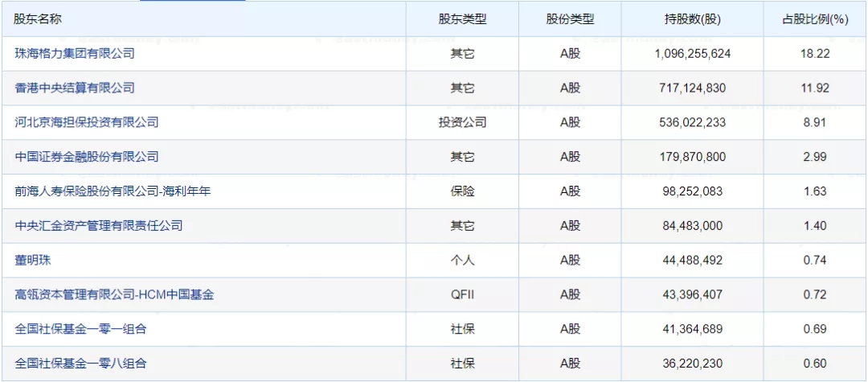
Task: Select the share count 717,124,830
Action: [x=693, y=88]
